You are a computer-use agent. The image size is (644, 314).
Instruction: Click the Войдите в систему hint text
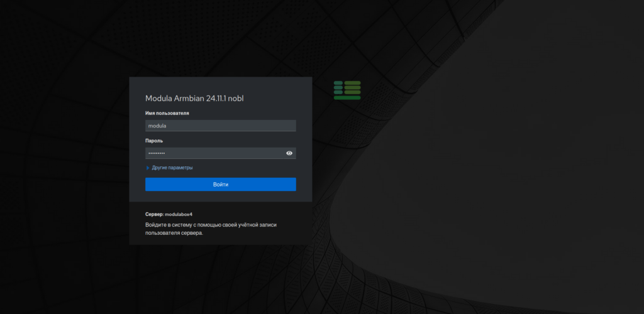(x=211, y=229)
